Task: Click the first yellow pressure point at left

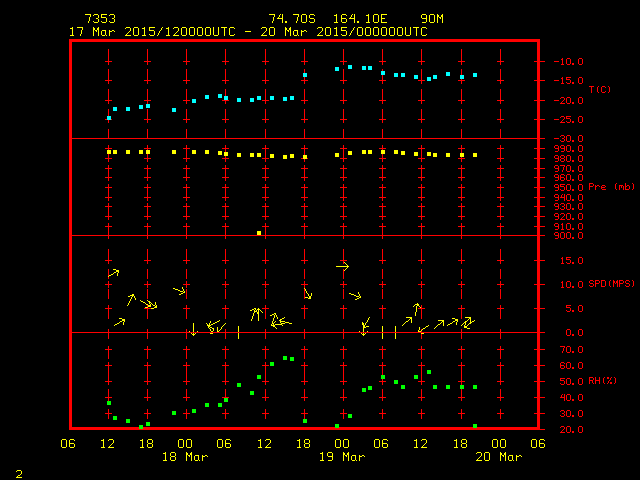Action: pos(109,152)
